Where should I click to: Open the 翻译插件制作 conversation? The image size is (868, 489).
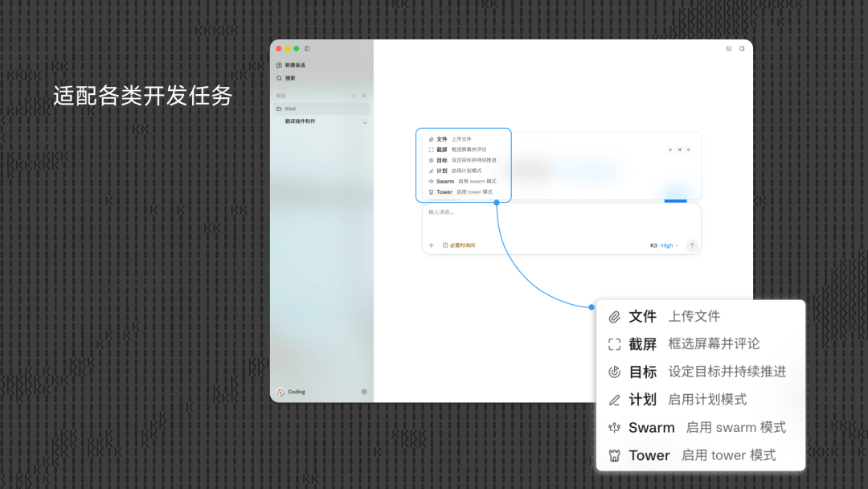click(300, 121)
